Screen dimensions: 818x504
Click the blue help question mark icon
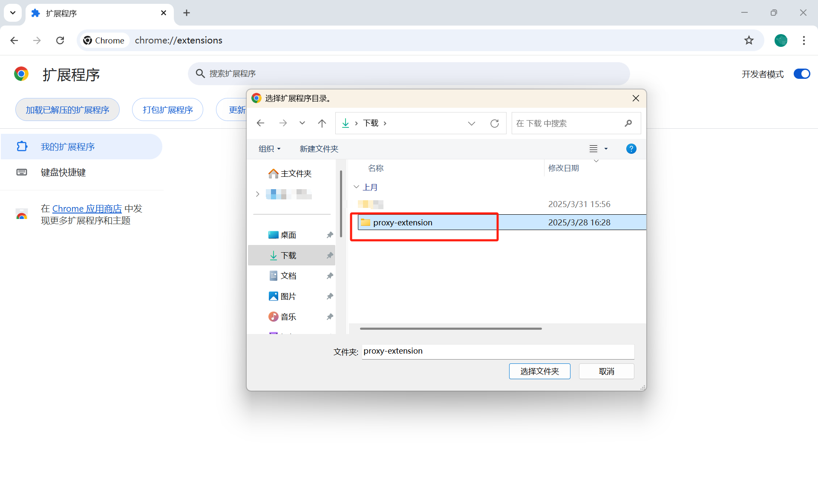pos(631,149)
